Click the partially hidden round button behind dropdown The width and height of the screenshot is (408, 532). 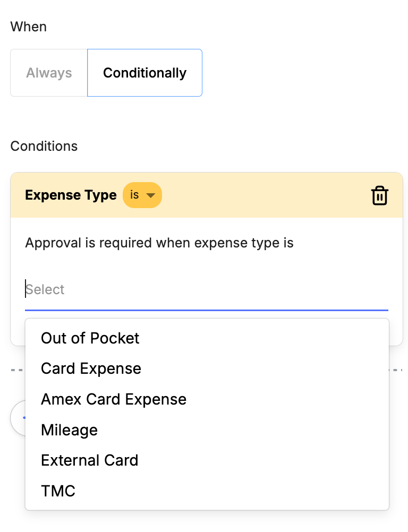pyautogui.click(x=18, y=418)
